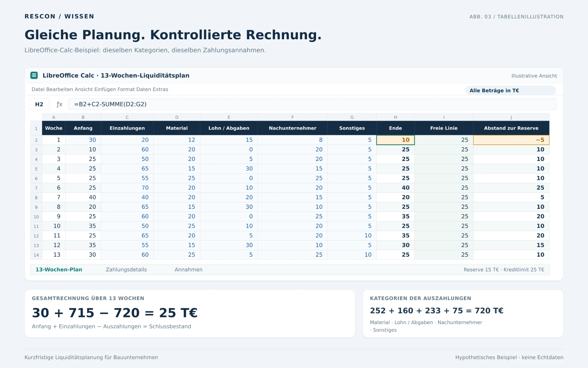Screen dimensions: 588x368
Task: Click the Illustrative Ansicht label in the title bar
Action: 534,76
